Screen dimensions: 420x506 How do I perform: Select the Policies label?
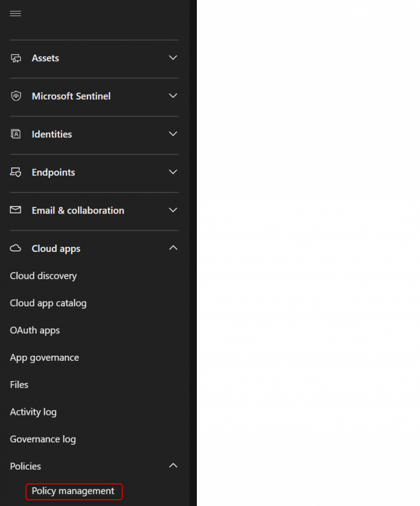pyautogui.click(x=25, y=467)
